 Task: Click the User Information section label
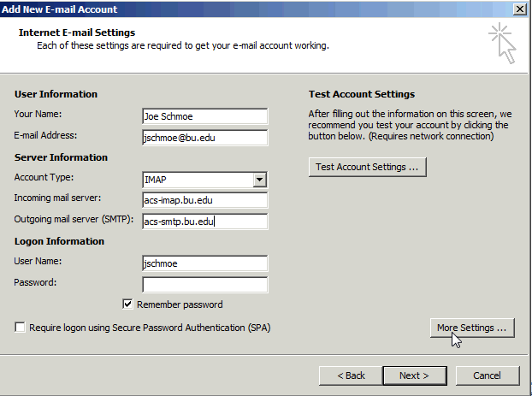pos(56,94)
